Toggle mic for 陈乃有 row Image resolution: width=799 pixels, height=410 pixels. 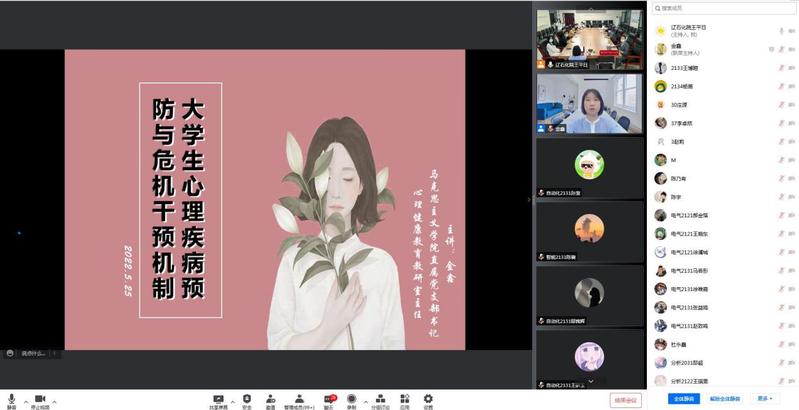pyautogui.click(x=781, y=178)
